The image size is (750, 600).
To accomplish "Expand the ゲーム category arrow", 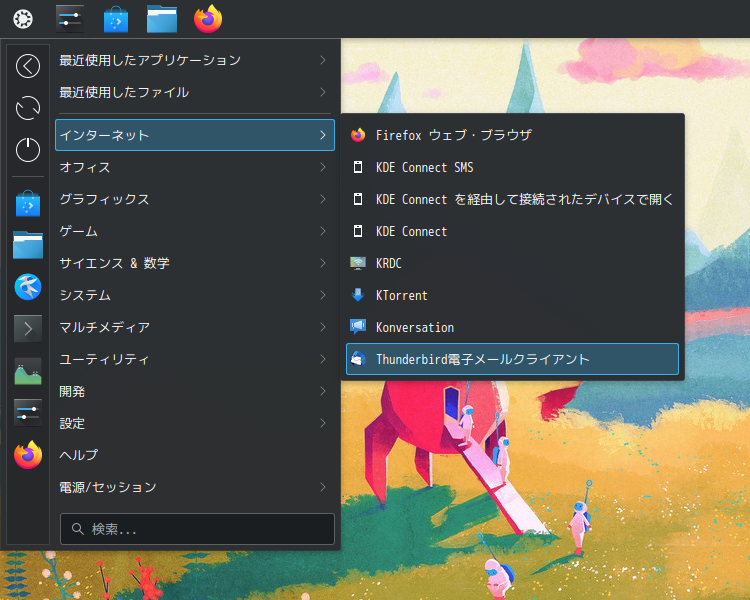I will [323, 231].
